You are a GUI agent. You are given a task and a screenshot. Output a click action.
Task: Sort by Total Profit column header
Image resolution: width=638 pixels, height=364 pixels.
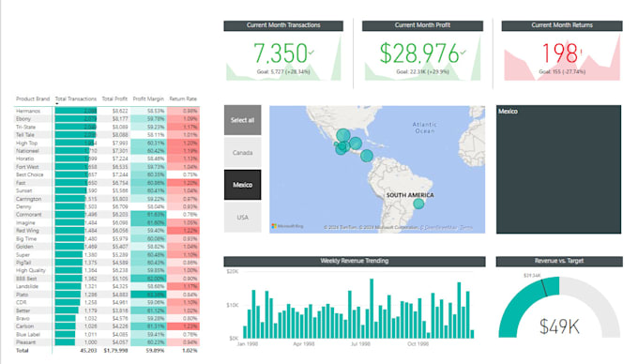(114, 99)
